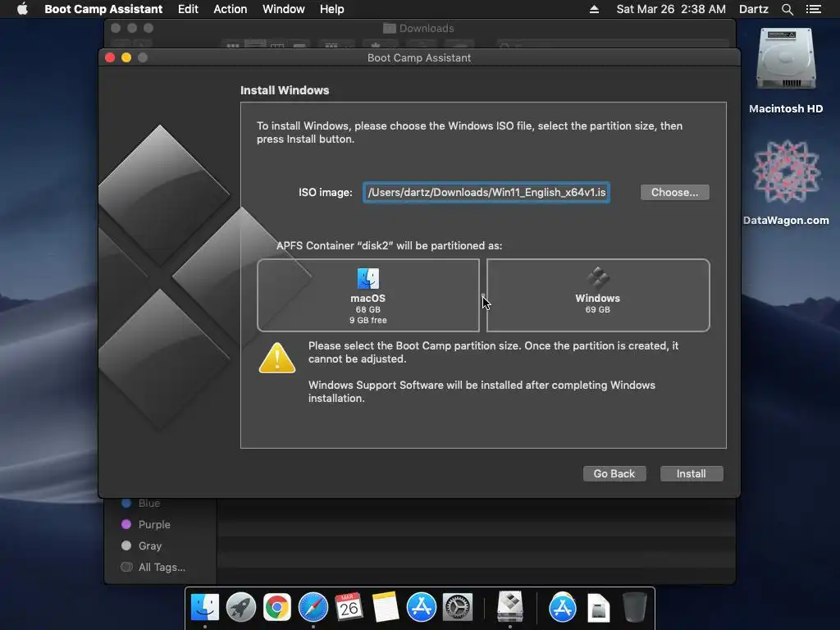Minimize the Boot Camp Assistant window
Screen dimensions: 840x630
[x=126, y=57]
